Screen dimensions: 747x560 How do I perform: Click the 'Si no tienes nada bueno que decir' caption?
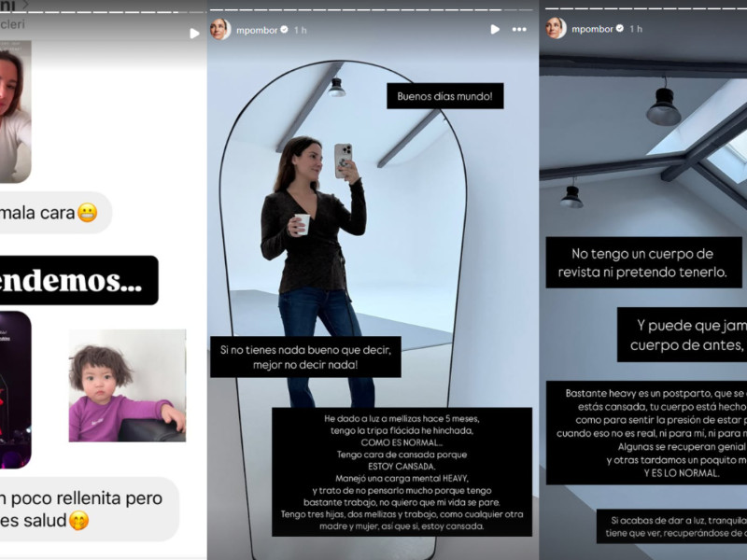tap(305, 357)
